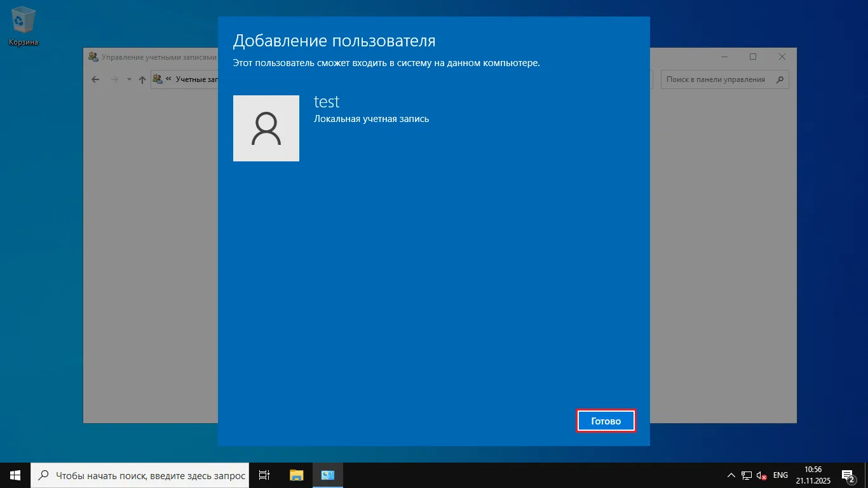The width and height of the screenshot is (868, 488).
Task: Click the search magnifier in Control Panel search
Action: (x=780, y=79)
